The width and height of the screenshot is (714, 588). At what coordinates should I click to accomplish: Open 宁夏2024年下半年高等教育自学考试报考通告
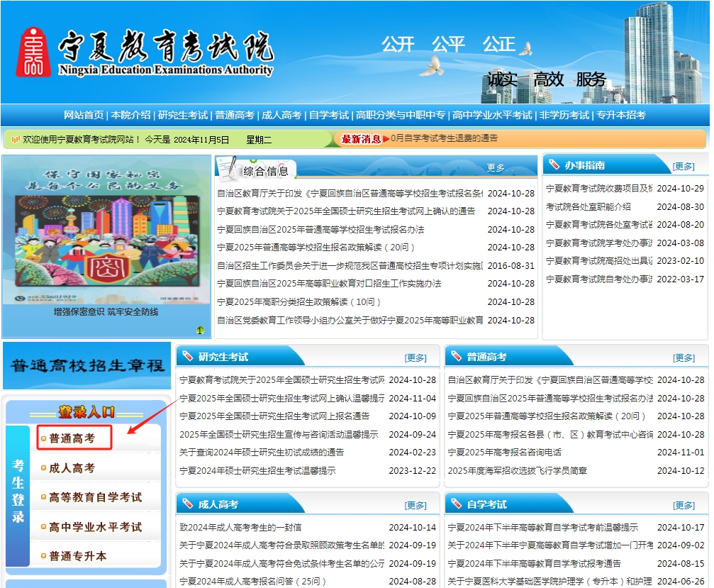pyautogui.click(x=534, y=564)
